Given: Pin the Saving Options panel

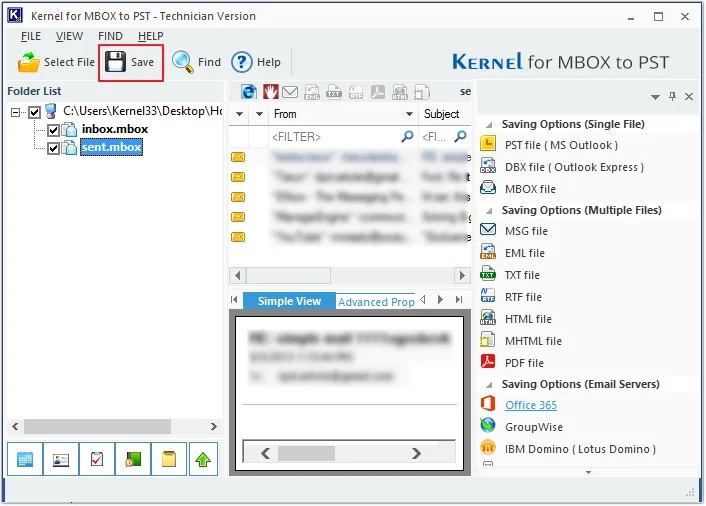Looking at the screenshot, I should click(672, 96).
